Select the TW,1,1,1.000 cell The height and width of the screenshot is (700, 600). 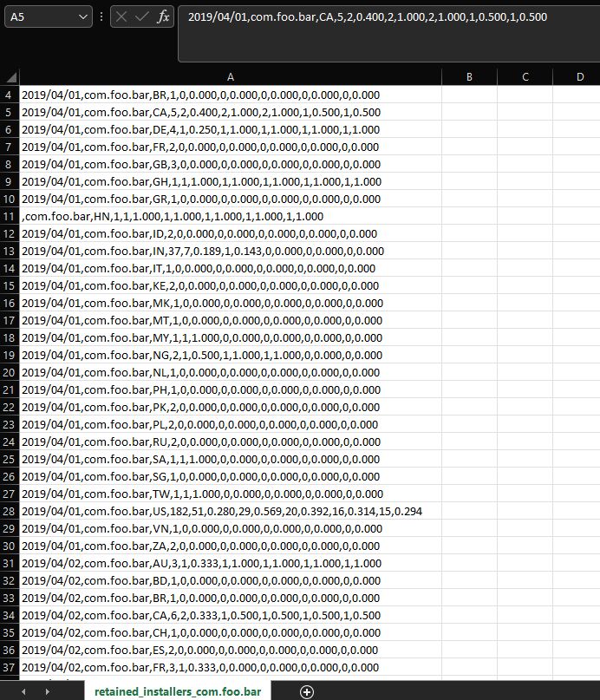tap(231, 494)
